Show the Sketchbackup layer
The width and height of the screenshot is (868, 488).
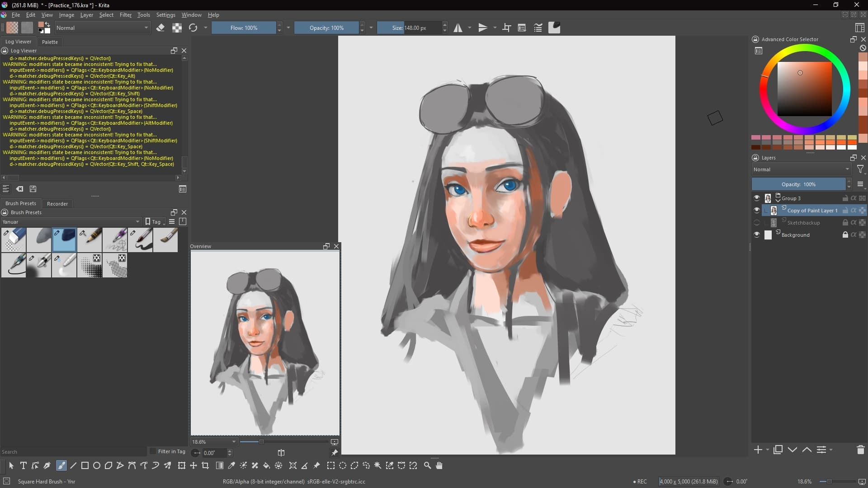[757, 222]
